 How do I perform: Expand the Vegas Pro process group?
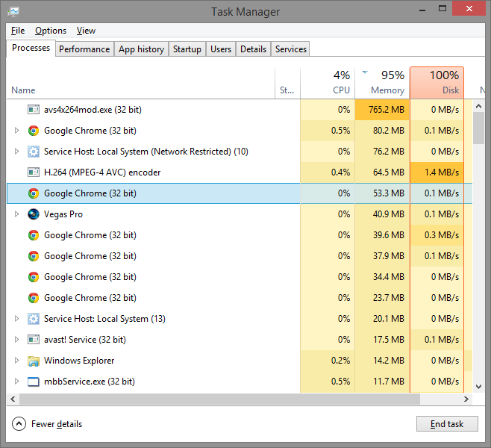coord(17,214)
